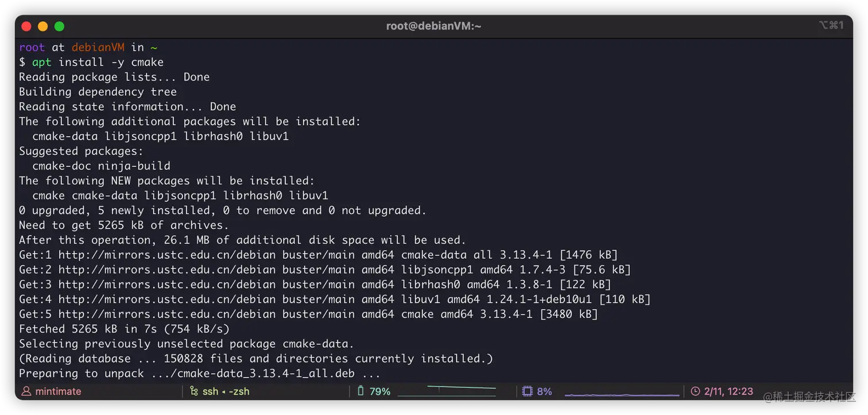The image size is (868, 415).
Task: Click the '0 upgraded, 5 newly installed' line
Action: point(223,211)
